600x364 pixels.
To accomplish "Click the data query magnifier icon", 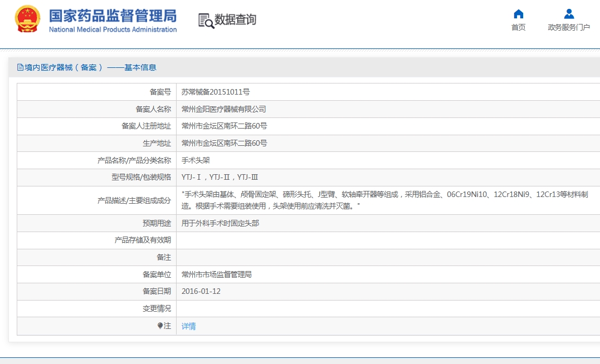I will [x=206, y=21].
